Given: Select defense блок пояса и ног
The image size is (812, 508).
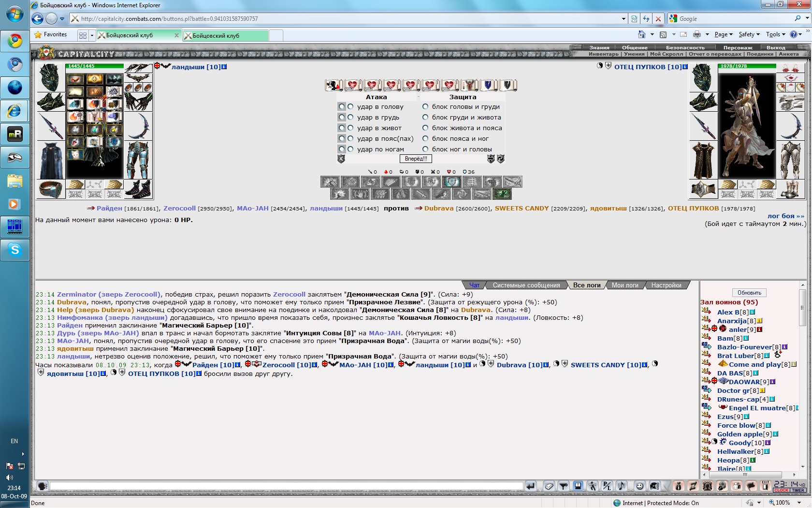Looking at the screenshot, I should pyautogui.click(x=425, y=138).
